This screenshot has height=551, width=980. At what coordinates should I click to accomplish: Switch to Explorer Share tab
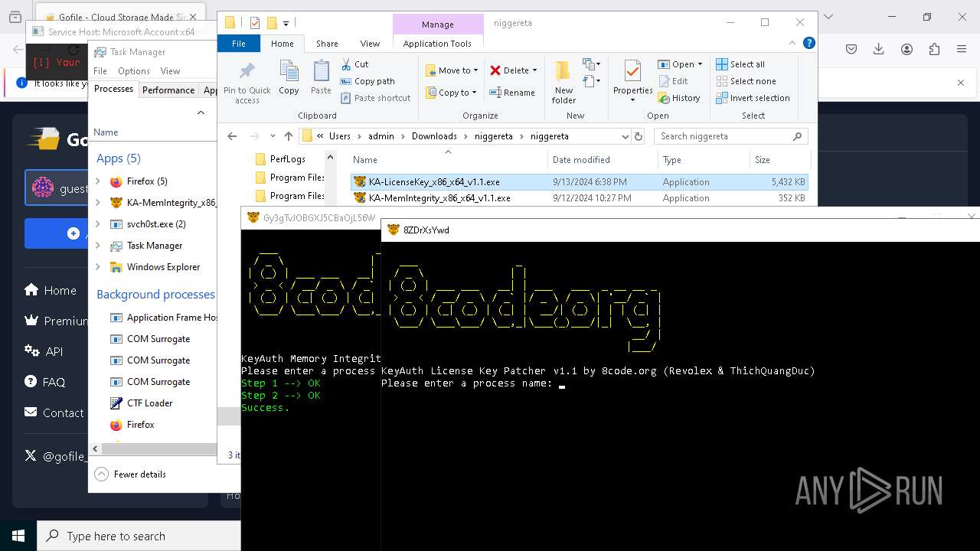[327, 44]
